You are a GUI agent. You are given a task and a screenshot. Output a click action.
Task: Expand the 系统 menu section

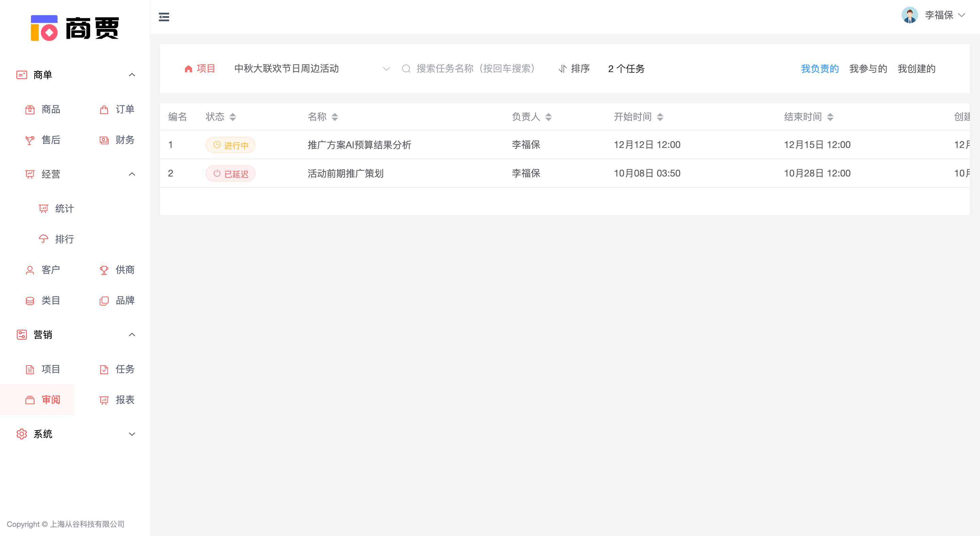pos(132,434)
